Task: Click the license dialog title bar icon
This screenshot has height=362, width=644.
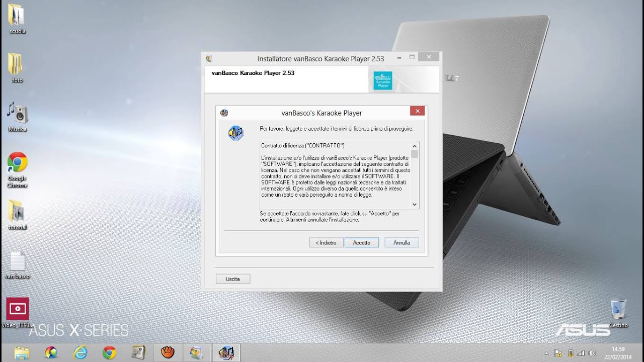Action: click(224, 113)
